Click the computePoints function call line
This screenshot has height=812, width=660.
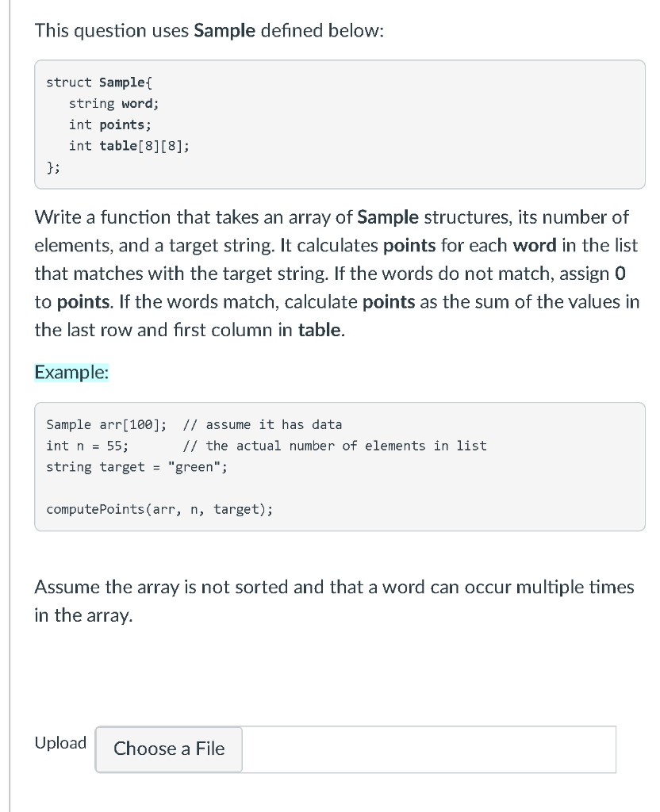pos(159,509)
